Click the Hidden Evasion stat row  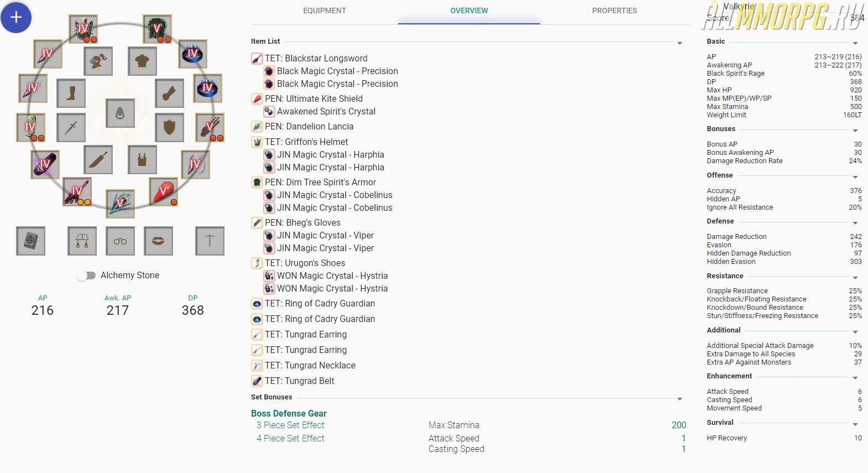[x=784, y=261]
